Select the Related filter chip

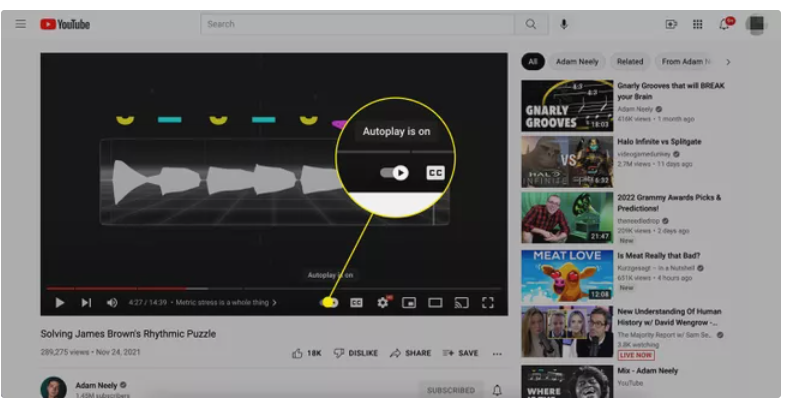630,62
